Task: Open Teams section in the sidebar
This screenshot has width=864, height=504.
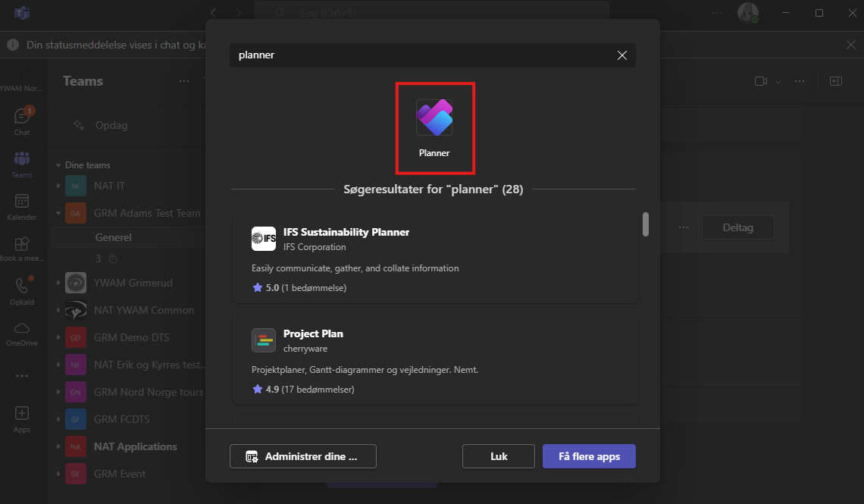Action: coord(22,164)
